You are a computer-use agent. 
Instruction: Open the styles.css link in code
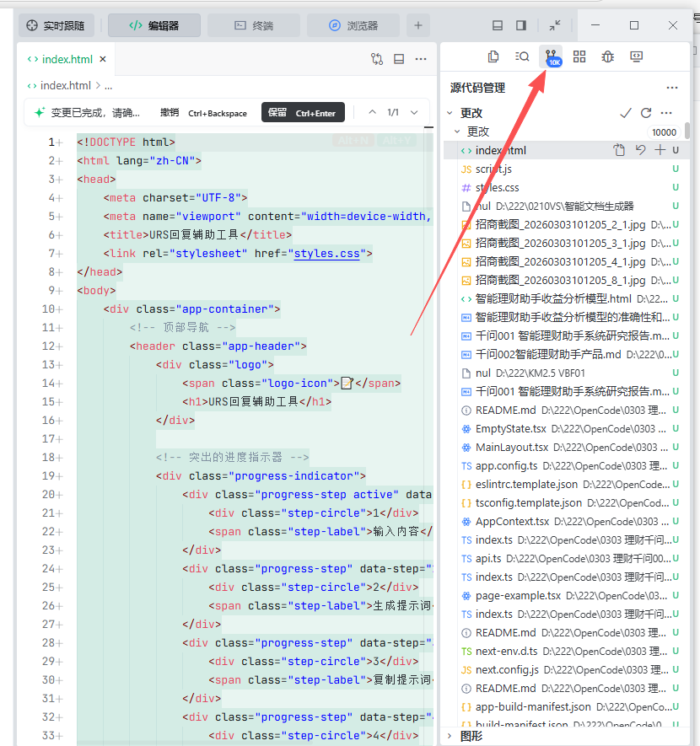pos(326,253)
